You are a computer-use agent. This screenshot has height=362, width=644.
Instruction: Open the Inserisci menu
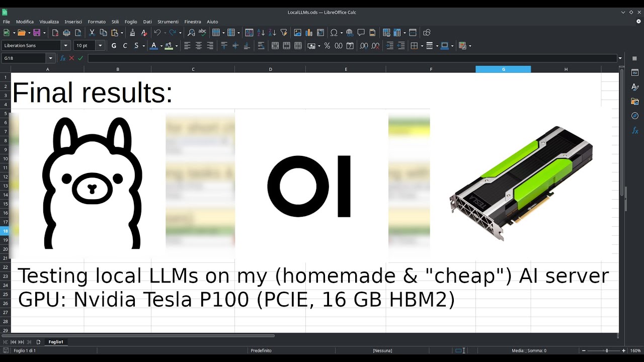73,22
